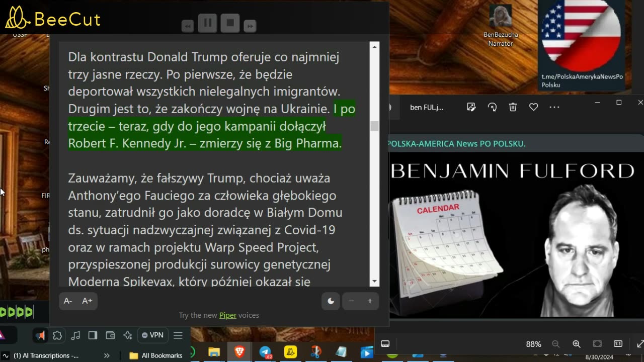This screenshot has width=644, height=362.
Task: Open the notepad app in taskbar
Action: (x=342, y=352)
